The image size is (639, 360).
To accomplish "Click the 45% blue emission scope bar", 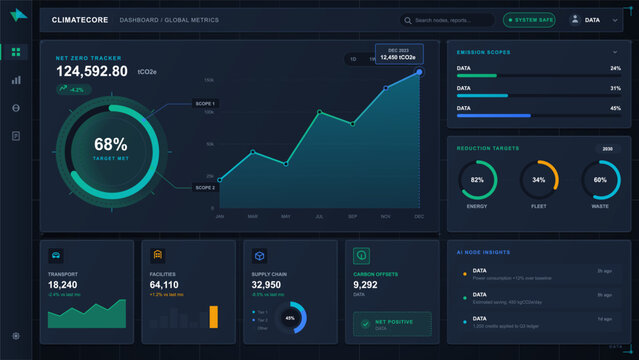I will [494, 116].
